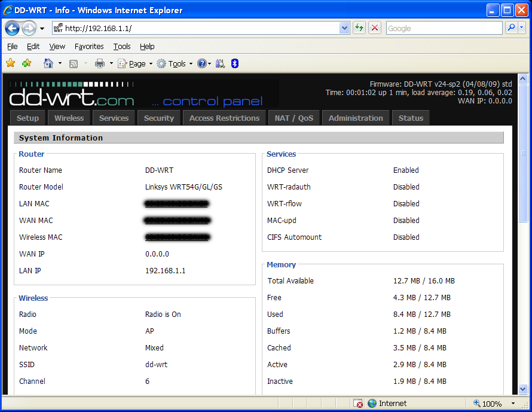Click the dd-wrt.com logo

[72, 94]
